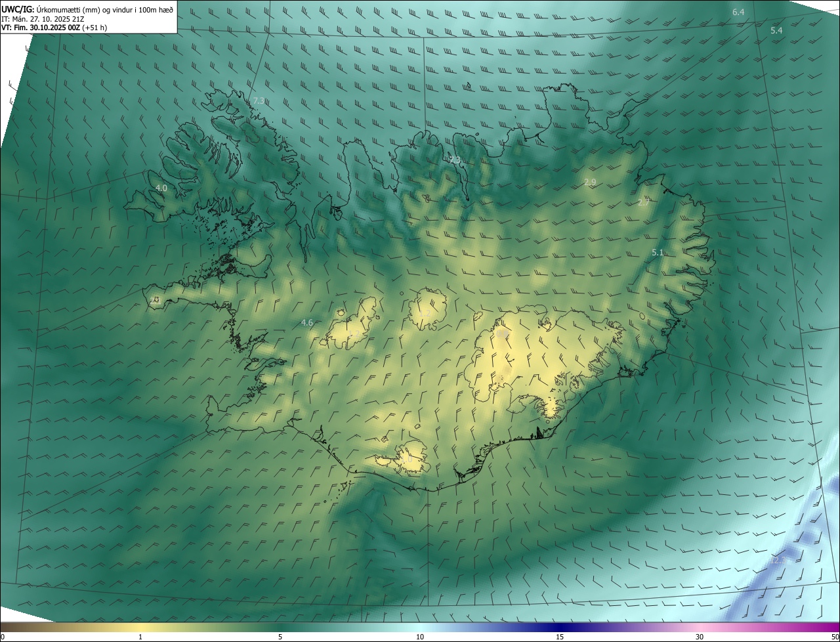Click the '10' label on the color scale

coord(420,637)
